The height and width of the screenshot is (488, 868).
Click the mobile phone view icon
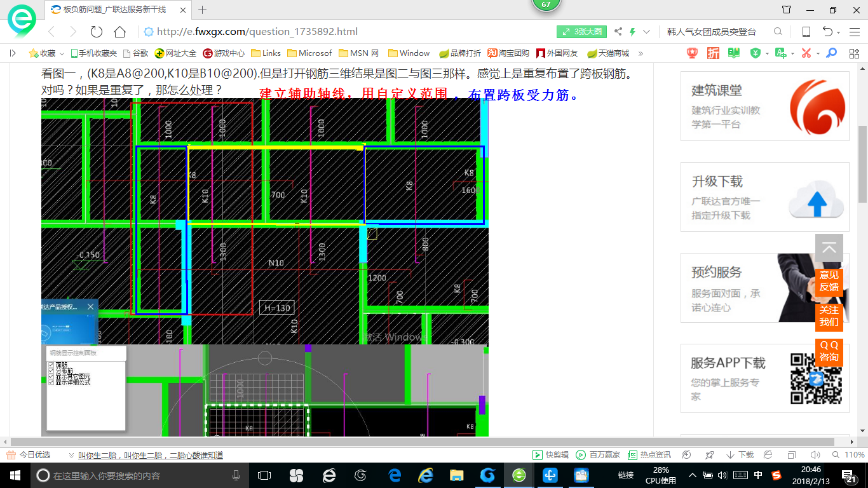point(806,32)
